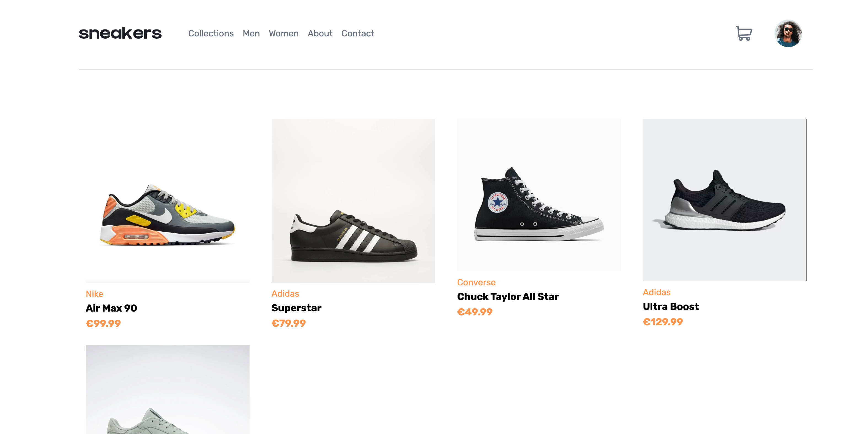Select the Nike brand label
The image size is (868, 434).
tap(94, 294)
